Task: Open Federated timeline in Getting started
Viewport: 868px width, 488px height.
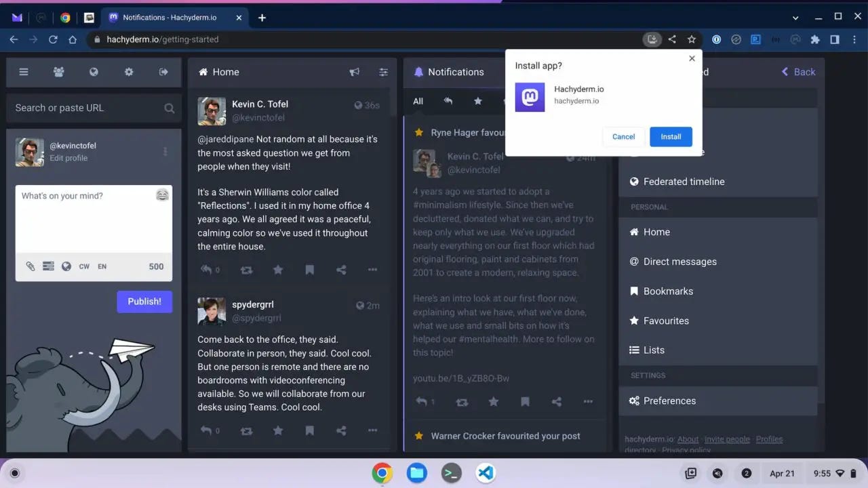Action: 717,182
